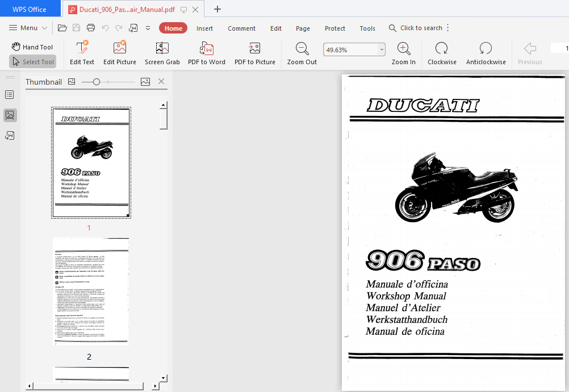Image resolution: width=569 pixels, height=392 pixels.
Task: Click the PDF to Word converter
Action: [x=207, y=53]
